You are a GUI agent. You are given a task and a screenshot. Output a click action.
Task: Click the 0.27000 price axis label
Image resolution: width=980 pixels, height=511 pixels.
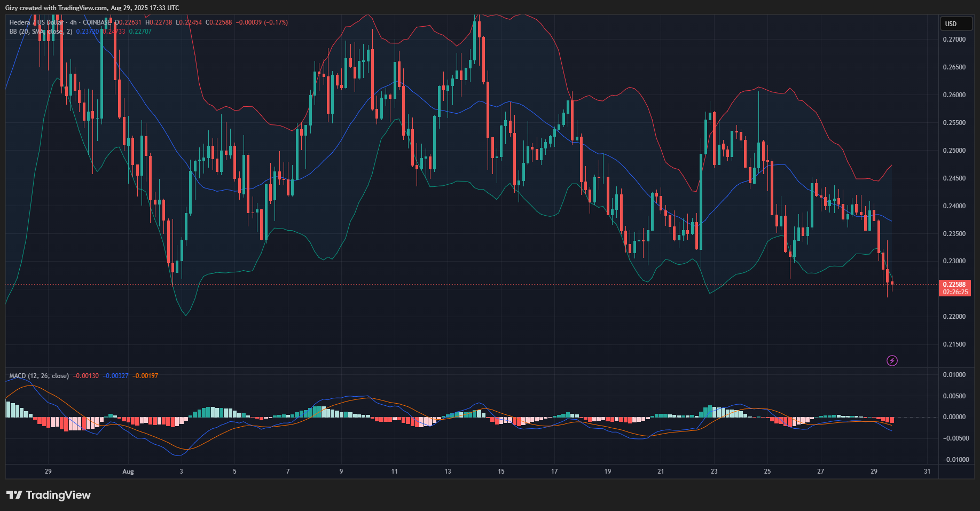pyautogui.click(x=954, y=40)
